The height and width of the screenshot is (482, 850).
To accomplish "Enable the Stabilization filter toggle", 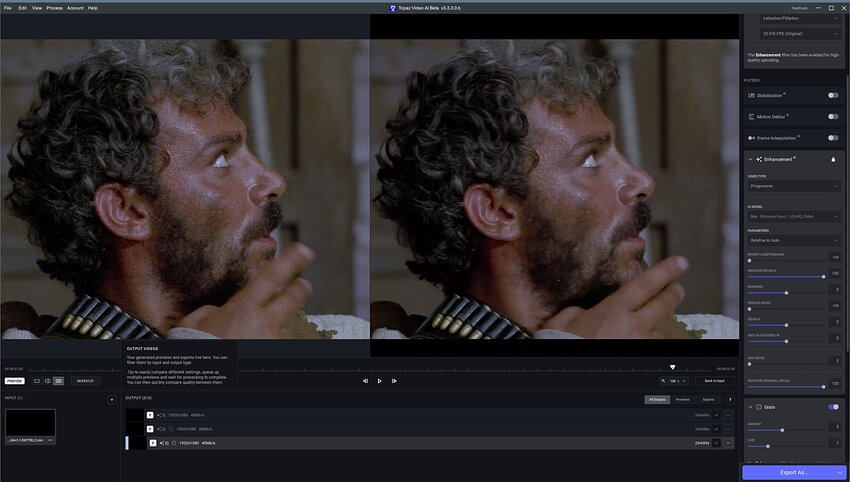I will point(833,95).
